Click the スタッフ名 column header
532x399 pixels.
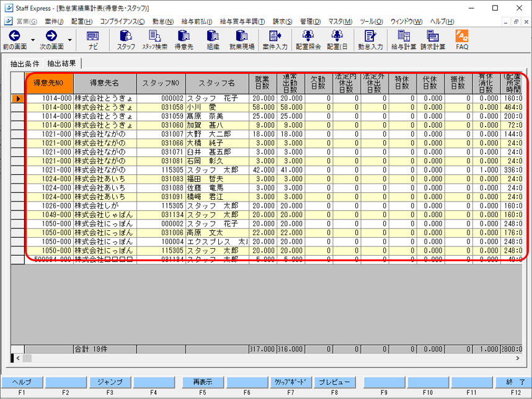tap(217, 83)
